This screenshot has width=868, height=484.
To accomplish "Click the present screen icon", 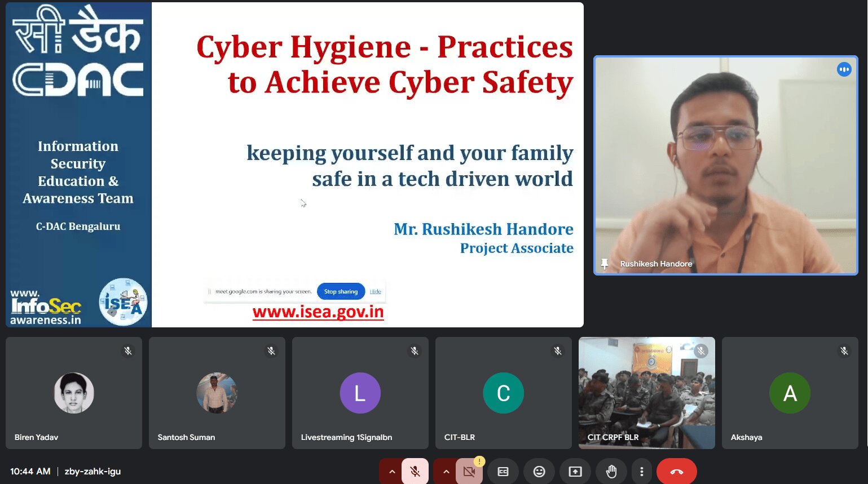I will [575, 472].
